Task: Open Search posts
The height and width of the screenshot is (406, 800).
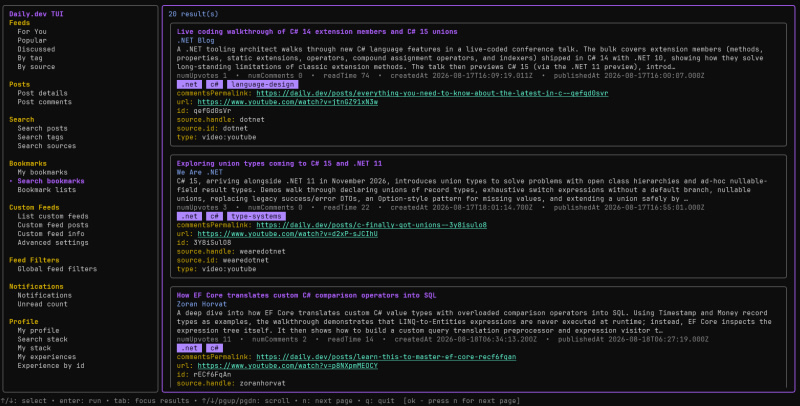Action: (x=42, y=129)
